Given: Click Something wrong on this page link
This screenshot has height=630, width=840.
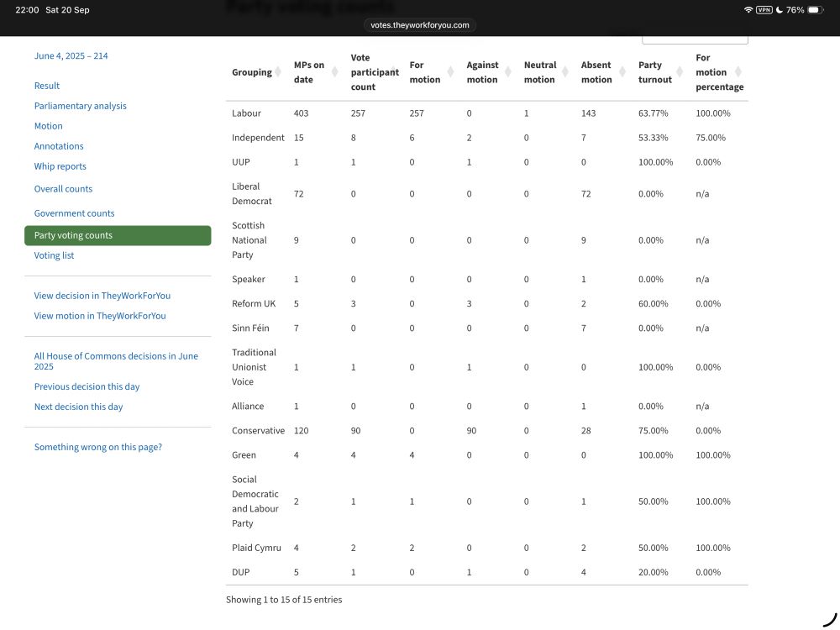Looking at the screenshot, I should [98, 447].
